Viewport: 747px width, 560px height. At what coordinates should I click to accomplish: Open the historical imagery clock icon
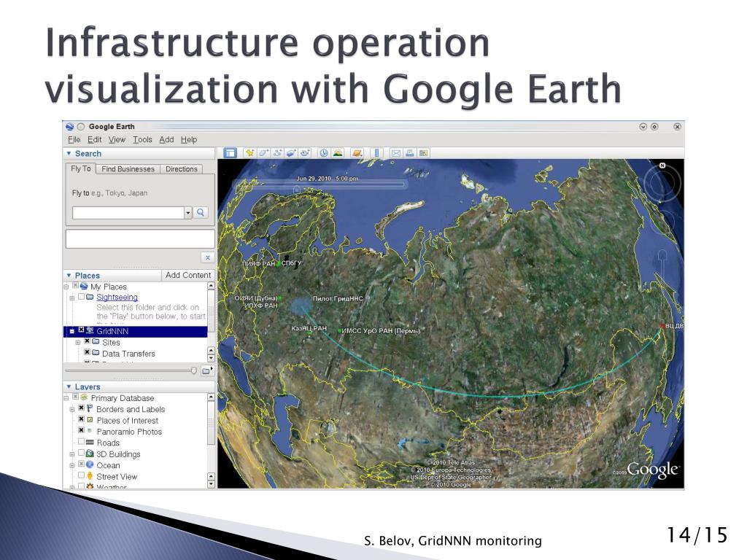pyautogui.click(x=324, y=153)
